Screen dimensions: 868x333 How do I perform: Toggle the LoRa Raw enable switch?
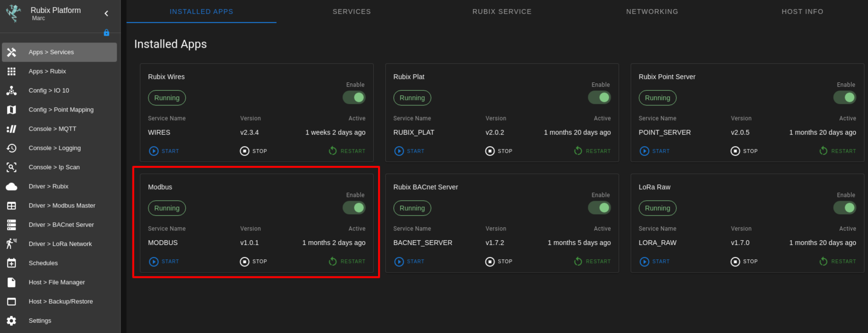tap(845, 208)
